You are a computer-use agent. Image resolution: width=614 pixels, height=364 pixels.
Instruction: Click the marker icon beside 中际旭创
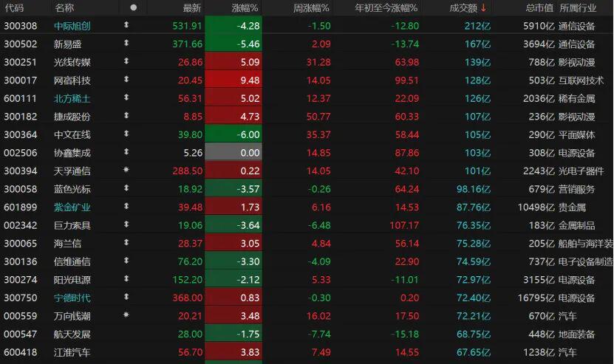click(126, 26)
